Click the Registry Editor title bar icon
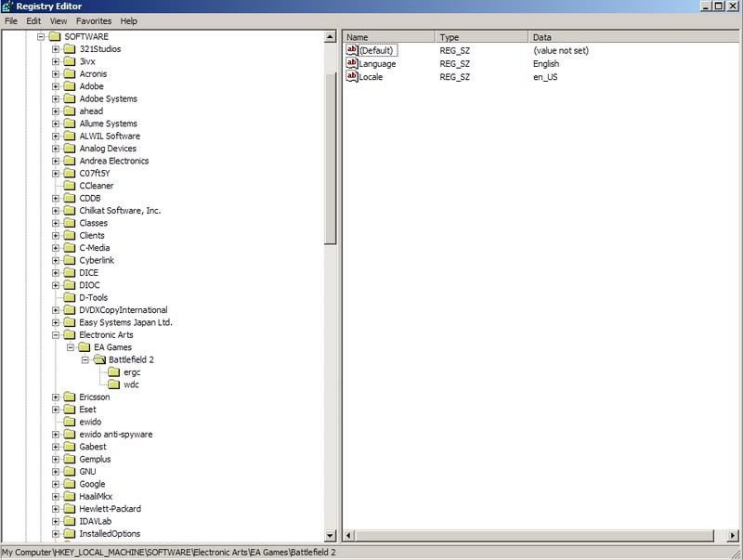This screenshot has width=743, height=560. click(7, 7)
